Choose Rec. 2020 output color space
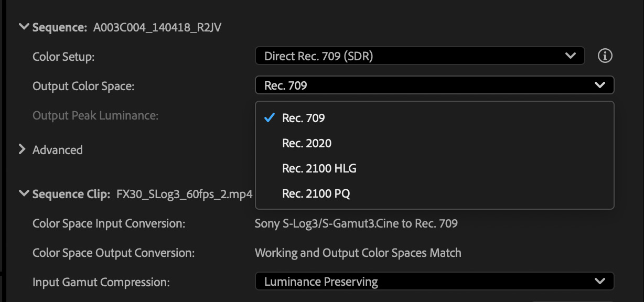 307,143
